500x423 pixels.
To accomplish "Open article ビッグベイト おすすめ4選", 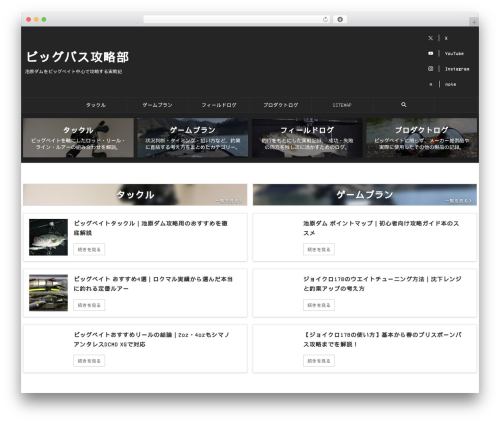I will tap(153, 284).
